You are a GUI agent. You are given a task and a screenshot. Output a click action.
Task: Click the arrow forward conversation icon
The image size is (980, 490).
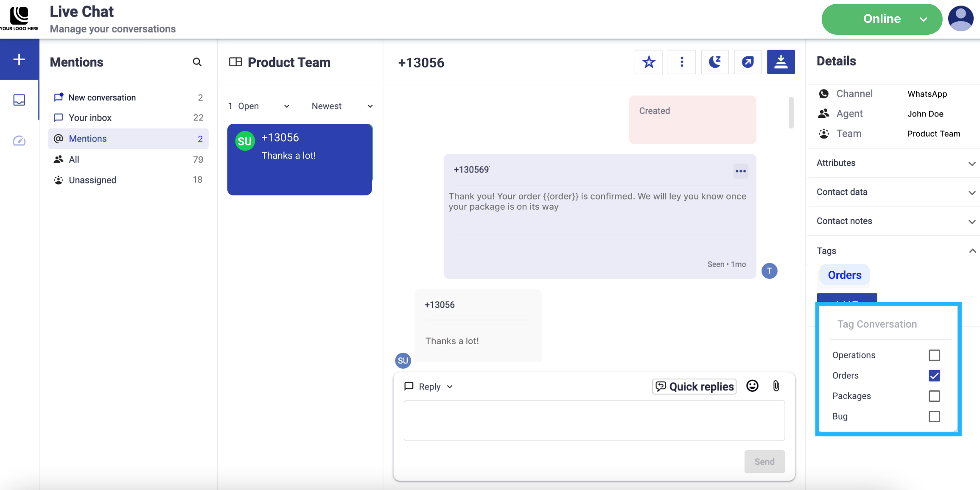tap(748, 62)
